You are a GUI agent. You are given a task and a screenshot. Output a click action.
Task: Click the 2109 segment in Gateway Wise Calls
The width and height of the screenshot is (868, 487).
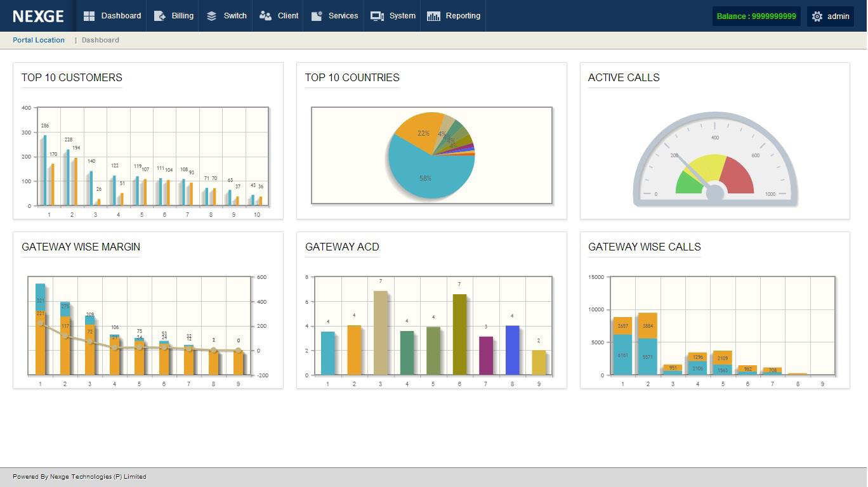tap(722, 358)
